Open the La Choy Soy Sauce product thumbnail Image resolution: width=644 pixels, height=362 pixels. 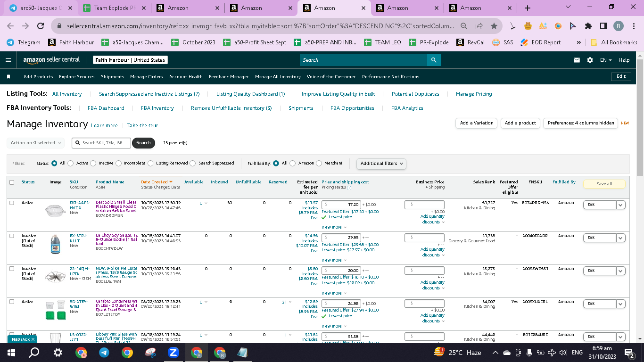tap(56, 244)
